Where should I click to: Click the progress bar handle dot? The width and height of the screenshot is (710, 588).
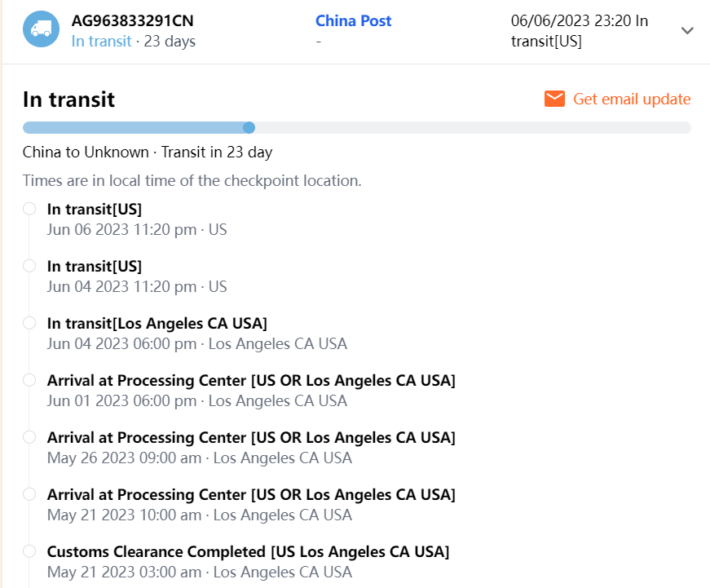click(x=249, y=127)
